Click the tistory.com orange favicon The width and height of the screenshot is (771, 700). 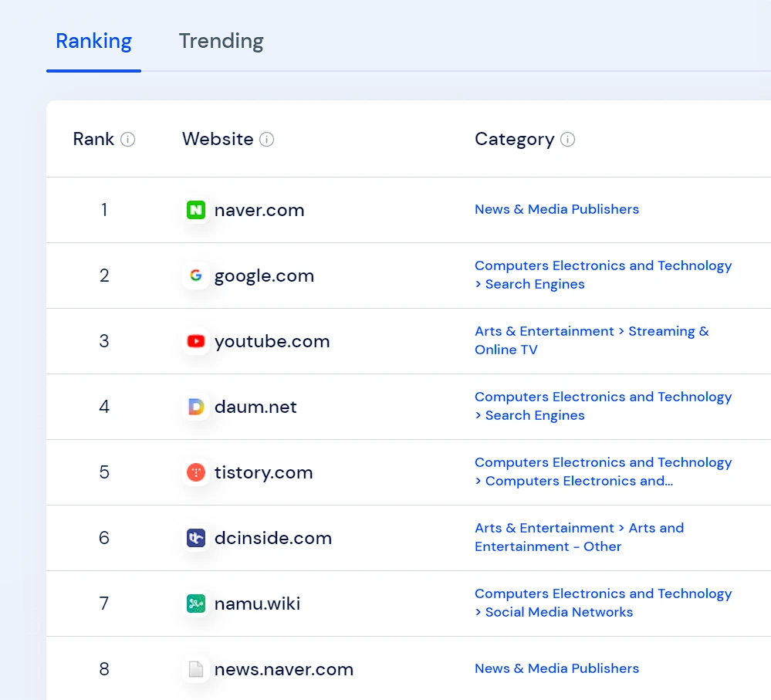[x=196, y=472]
